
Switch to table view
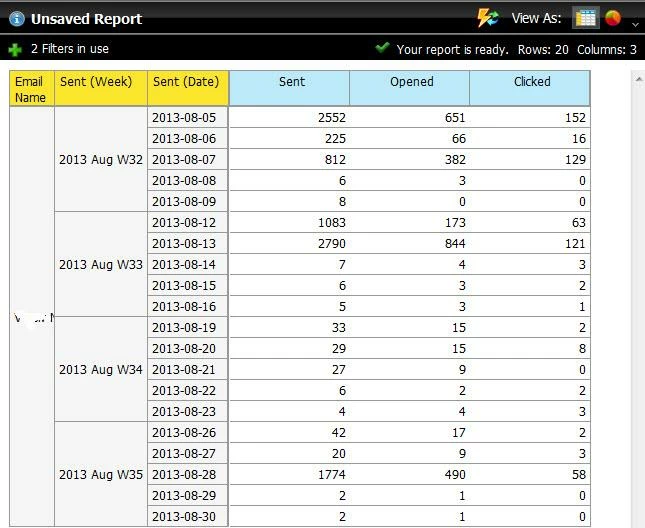tap(585, 18)
